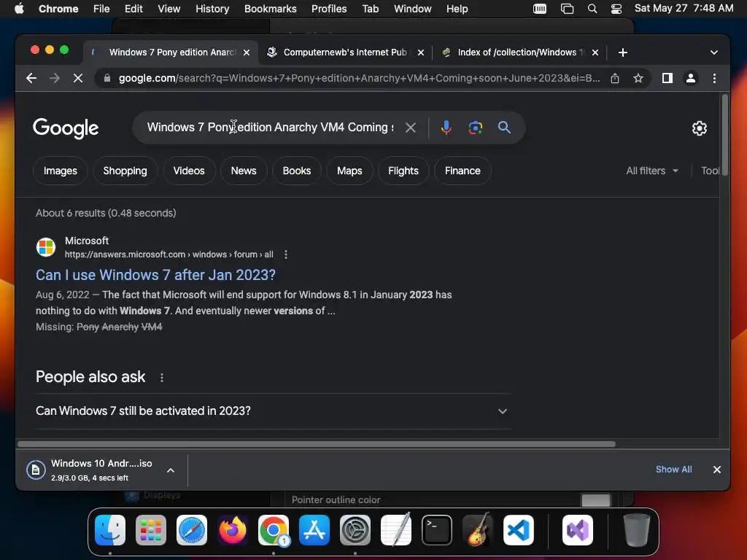Filter results by Maps
The image size is (747, 560).
[x=349, y=171]
